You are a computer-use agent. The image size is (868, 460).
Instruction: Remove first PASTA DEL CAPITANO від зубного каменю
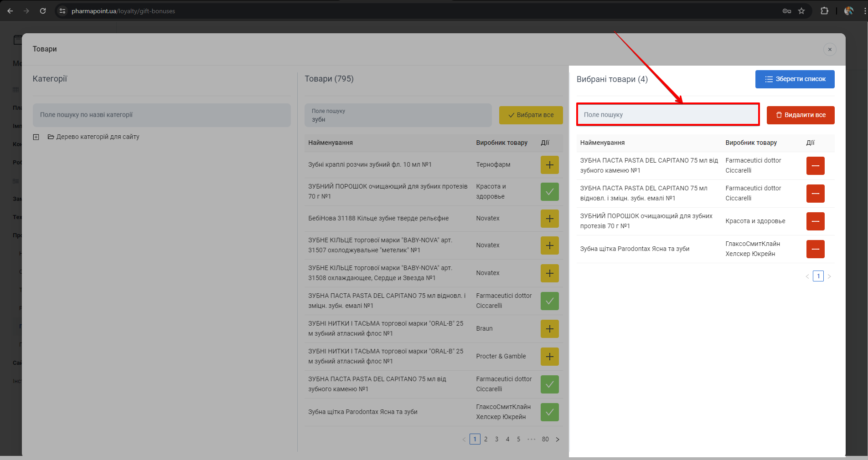point(815,166)
